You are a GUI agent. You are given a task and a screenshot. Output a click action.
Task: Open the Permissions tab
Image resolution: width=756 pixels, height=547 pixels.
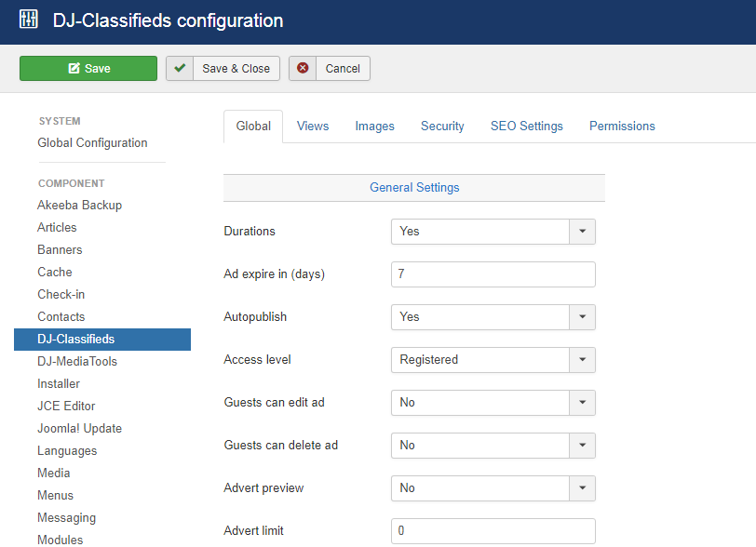pos(622,127)
